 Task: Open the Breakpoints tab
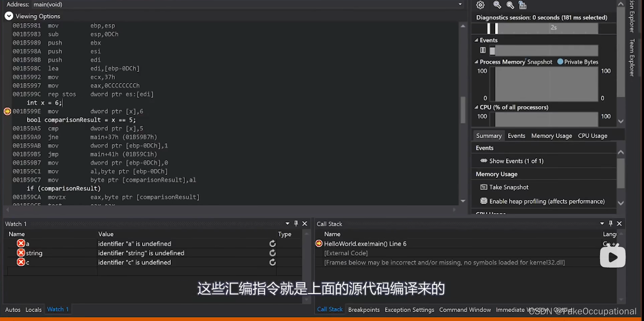pos(364,310)
